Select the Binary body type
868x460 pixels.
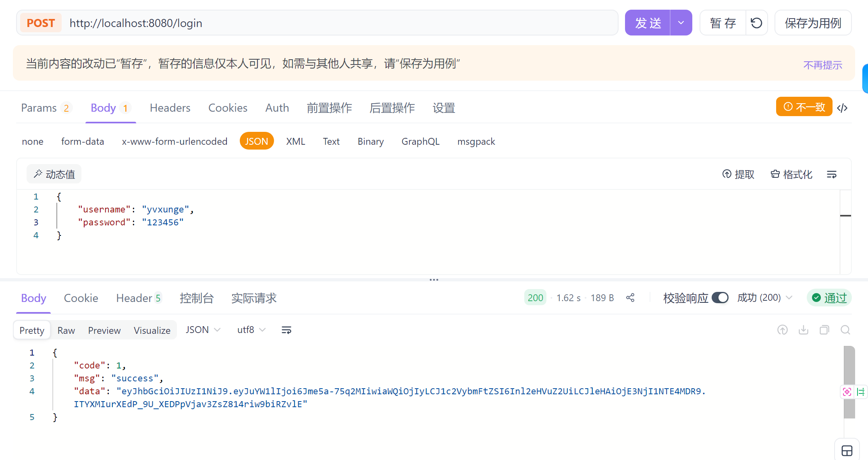click(x=371, y=142)
